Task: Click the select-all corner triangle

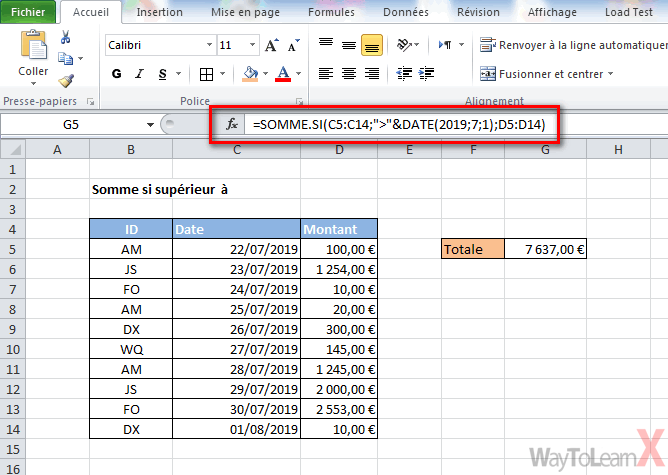Action: 13,150
